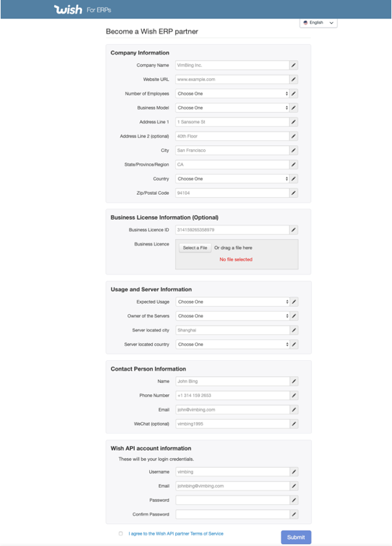This screenshot has height=546, width=392.
Task: Click pencil icon beside Server located city
Action: tap(294, 330)
